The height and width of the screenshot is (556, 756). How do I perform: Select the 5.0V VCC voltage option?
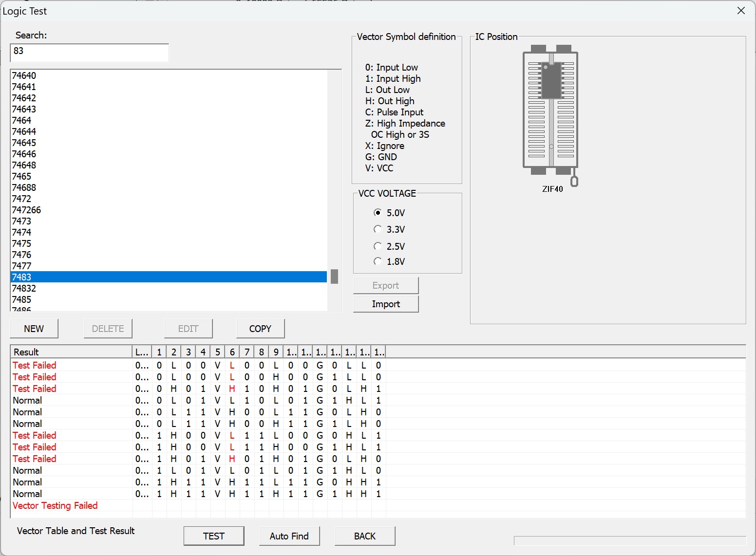(x=378, y=213)
